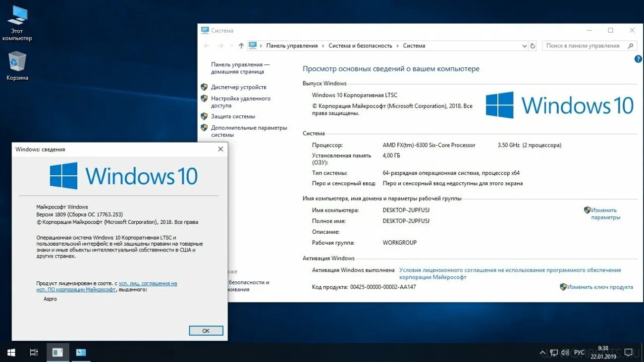Select Система и безопасность breadcrumb

point(360,46)
